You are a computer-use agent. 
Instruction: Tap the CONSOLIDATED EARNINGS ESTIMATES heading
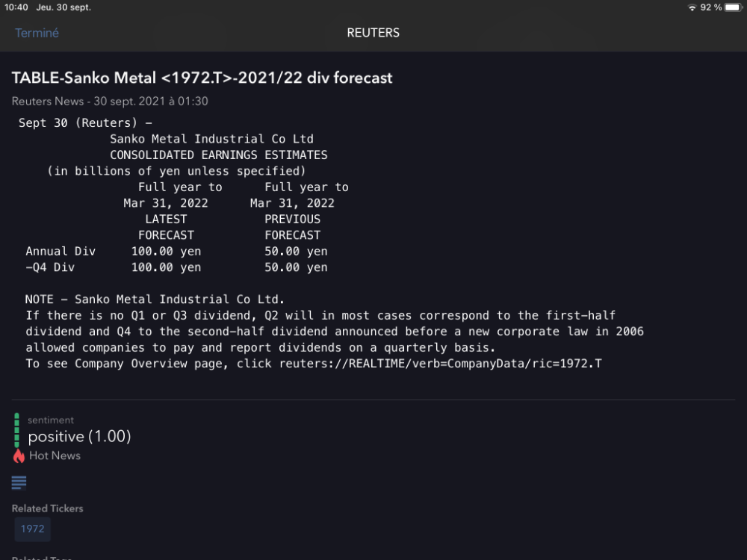[218, 155]
